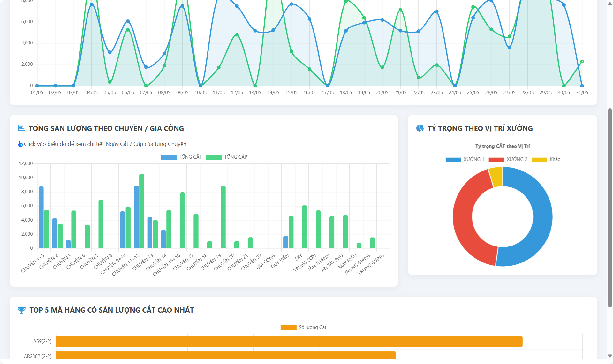The width and height of the screenshot is (613, 364).
Task: Click the blue line point at 06/05
Action: (x=128, y=21)
